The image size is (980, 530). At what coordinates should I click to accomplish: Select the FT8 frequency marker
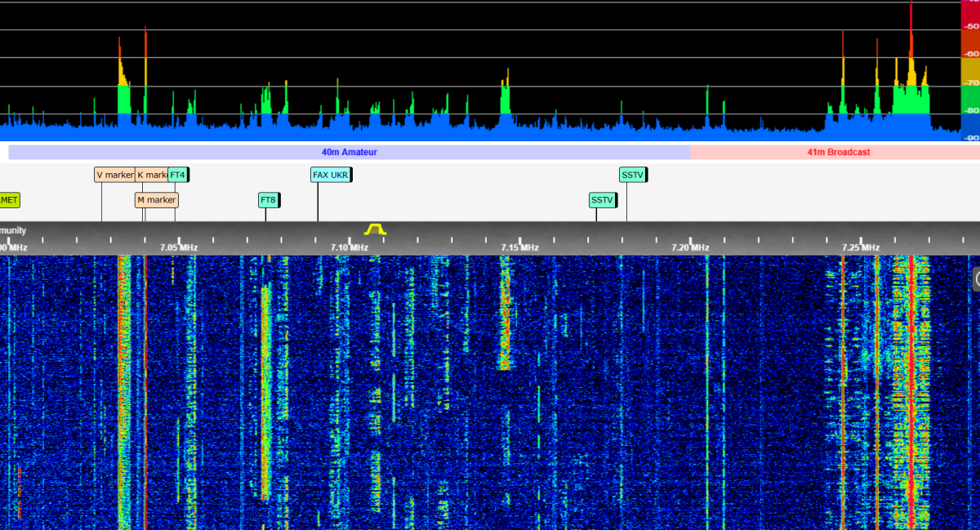click(x=268, y=199)
